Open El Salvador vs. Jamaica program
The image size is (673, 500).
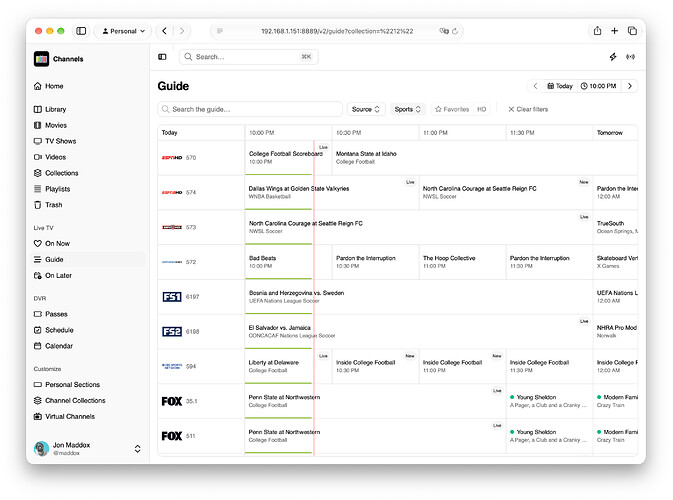418,331
